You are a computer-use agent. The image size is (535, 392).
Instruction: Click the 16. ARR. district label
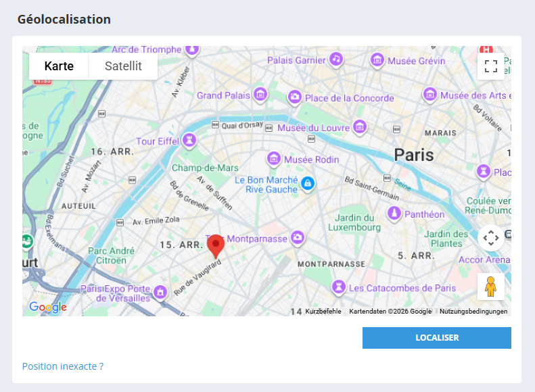pos(112,151)
